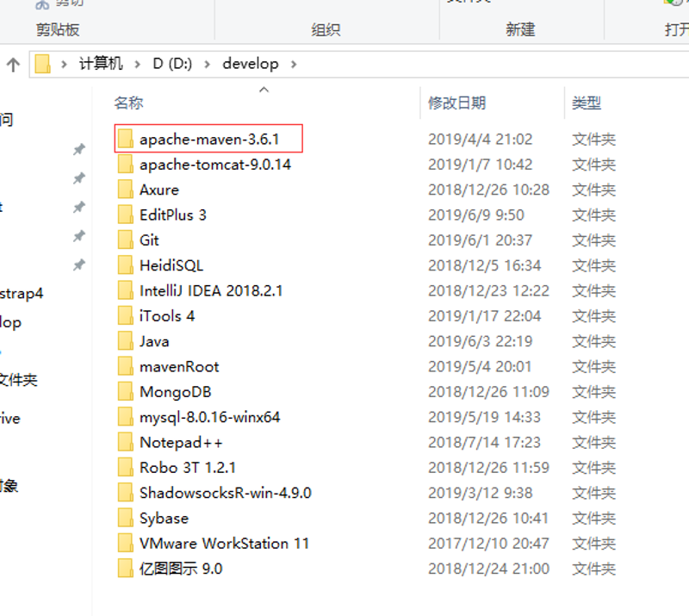Select the Robo 3T 1.2.1 folder name
Viewport: 689px width, 616px height.
[x=188, y=468]
